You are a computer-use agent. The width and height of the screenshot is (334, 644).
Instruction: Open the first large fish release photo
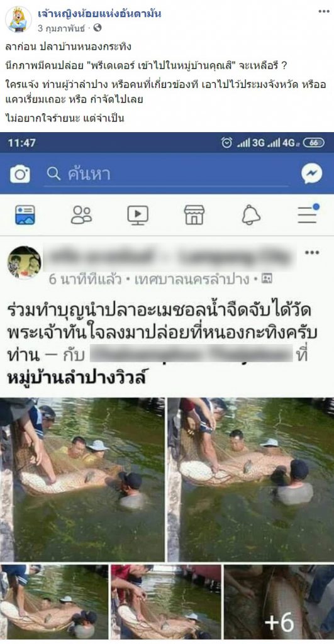tap(82, 479)
